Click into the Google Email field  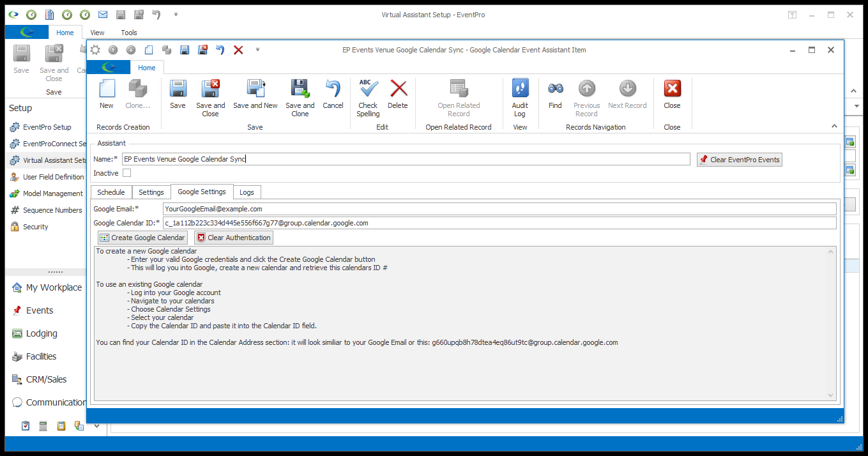tap(499, 209)
